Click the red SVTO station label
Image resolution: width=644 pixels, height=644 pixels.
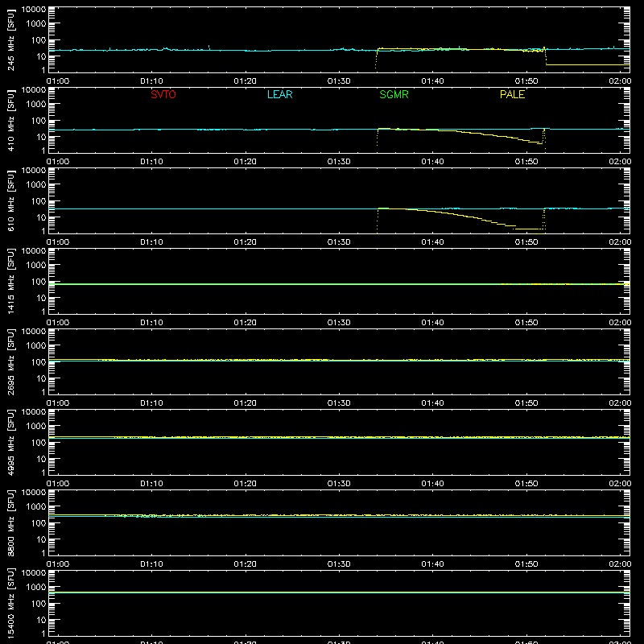point(163,94)
